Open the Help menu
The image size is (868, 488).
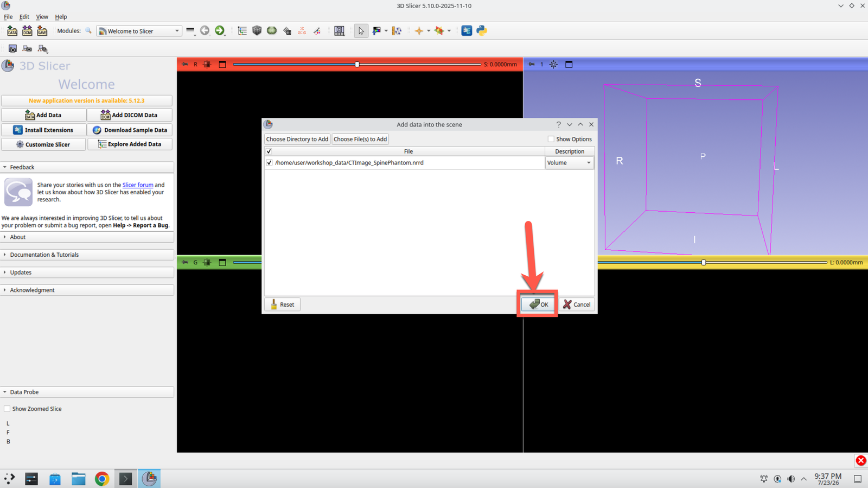[x=61, y=17]
